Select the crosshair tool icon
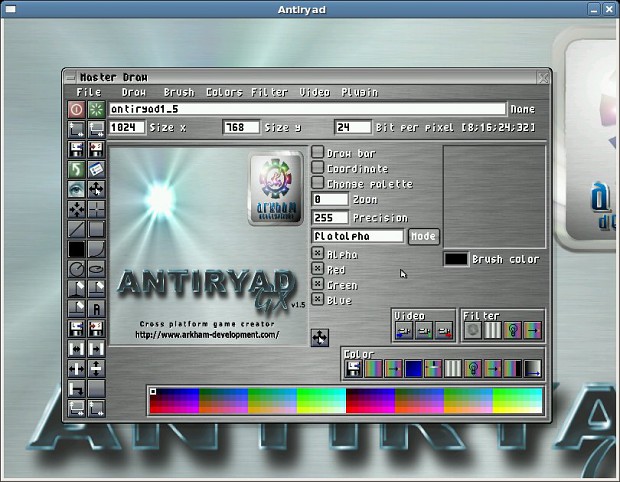This screenshot has height=482, width=620. 96,209
